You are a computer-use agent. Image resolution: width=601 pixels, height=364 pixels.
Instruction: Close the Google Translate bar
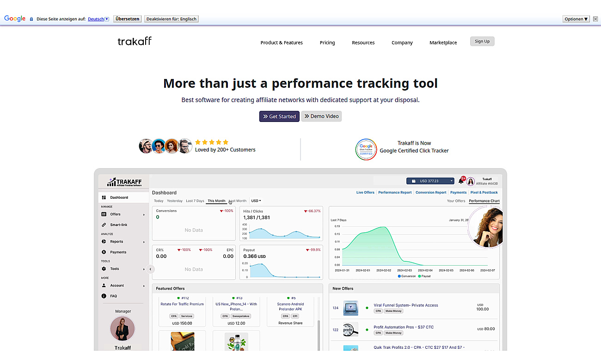(x=595, y=19)
